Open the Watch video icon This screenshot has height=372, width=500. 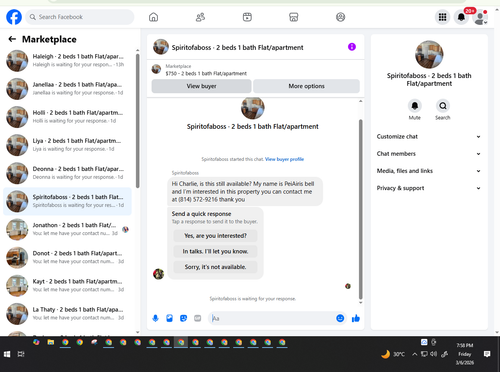[247, 17]
